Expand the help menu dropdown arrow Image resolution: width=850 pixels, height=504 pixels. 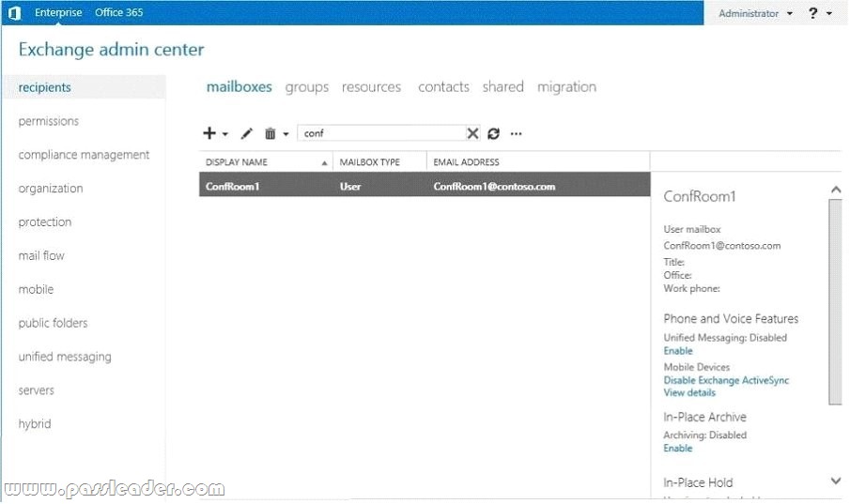pos(829,13)
